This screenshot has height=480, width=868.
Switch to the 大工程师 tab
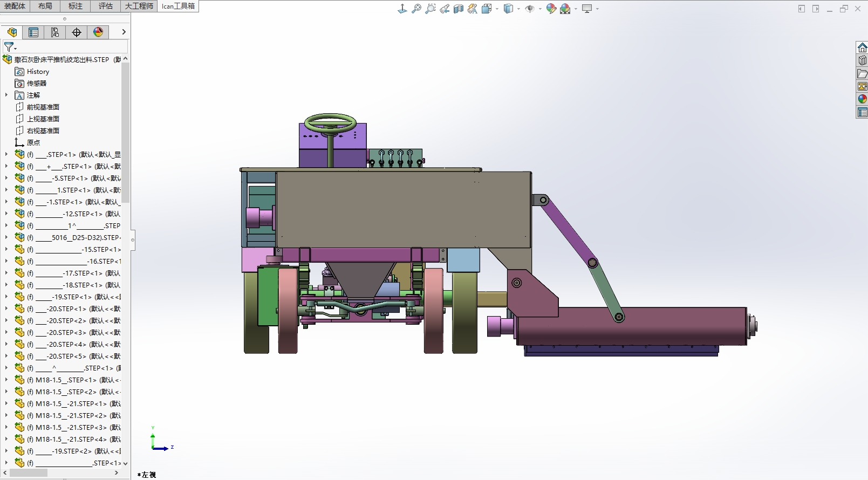pos(139,6)
